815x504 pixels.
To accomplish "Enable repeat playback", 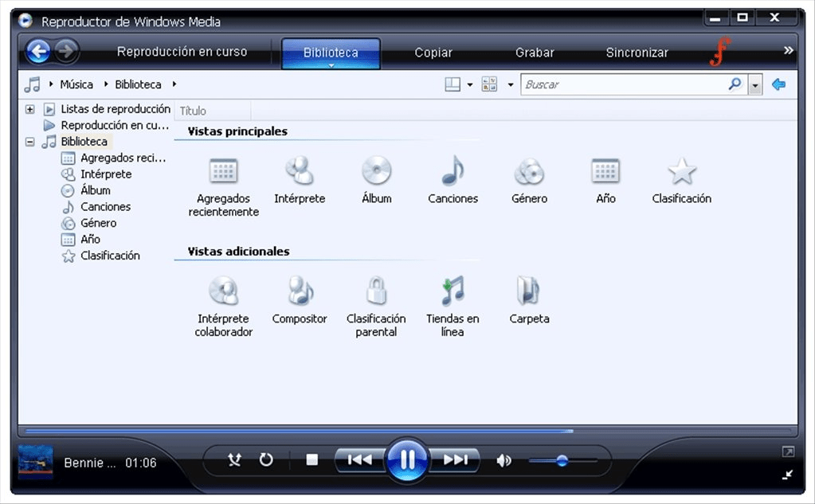I will point(266,459).
